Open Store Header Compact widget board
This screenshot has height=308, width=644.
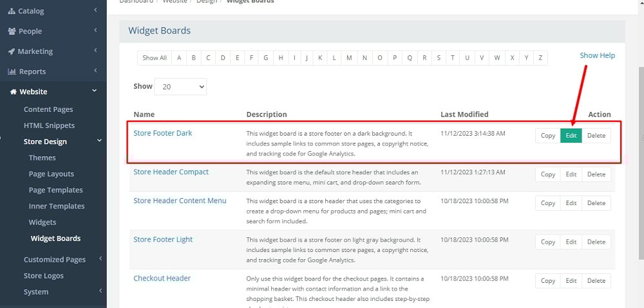(171, 172)
